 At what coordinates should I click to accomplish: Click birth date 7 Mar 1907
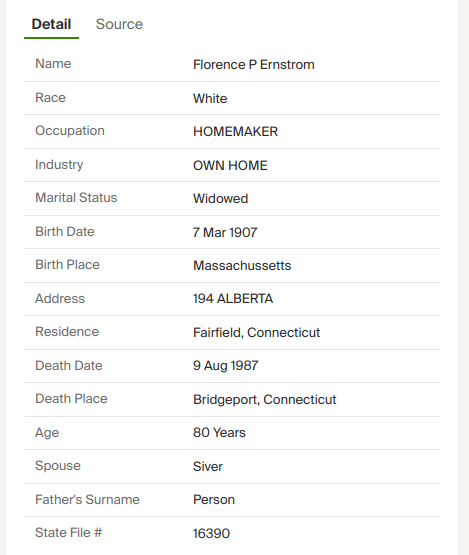(x=225, y=232)
